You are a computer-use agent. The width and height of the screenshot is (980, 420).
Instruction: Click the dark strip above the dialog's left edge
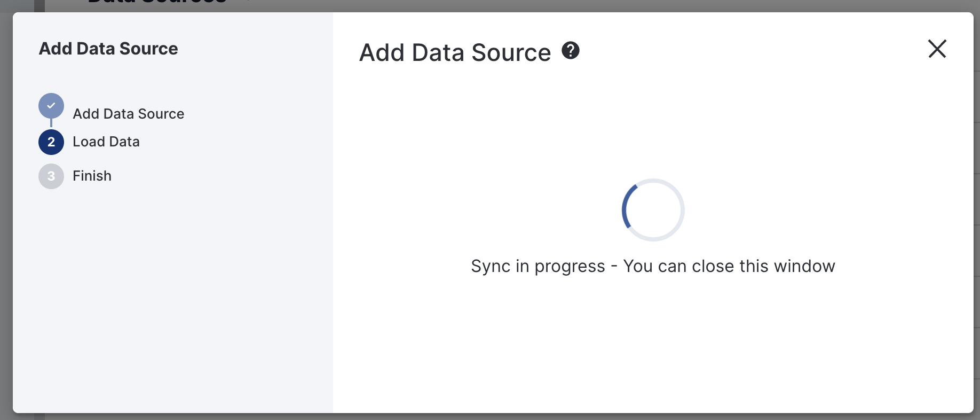tap(39, 5)
